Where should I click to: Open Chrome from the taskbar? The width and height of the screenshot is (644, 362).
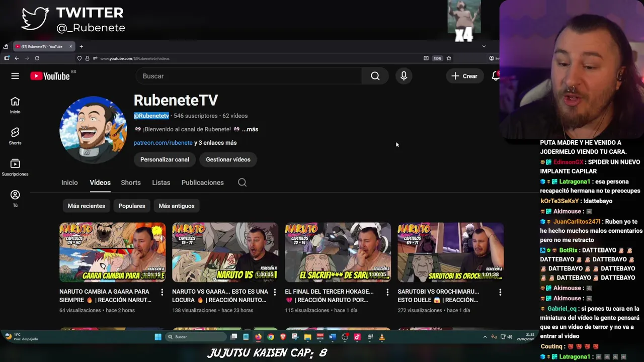tap(271, 337)
